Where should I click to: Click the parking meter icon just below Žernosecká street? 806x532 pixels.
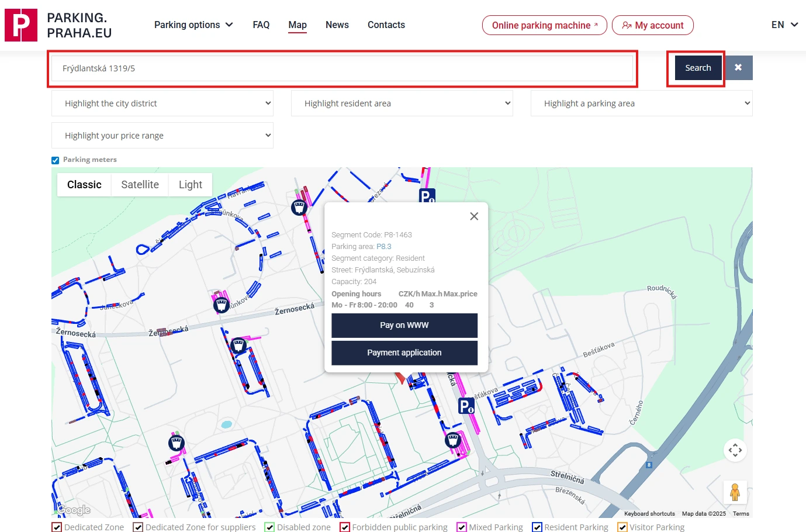click(238, 346)
